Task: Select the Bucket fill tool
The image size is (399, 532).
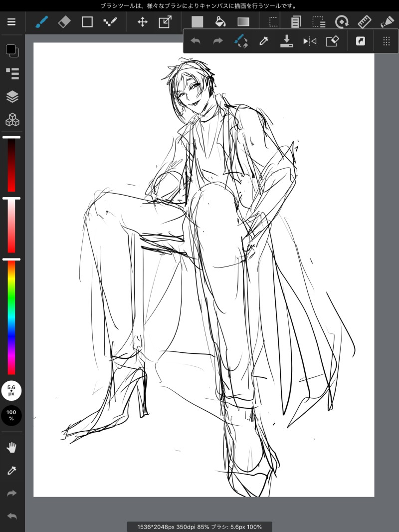Action: click(220, 22)
